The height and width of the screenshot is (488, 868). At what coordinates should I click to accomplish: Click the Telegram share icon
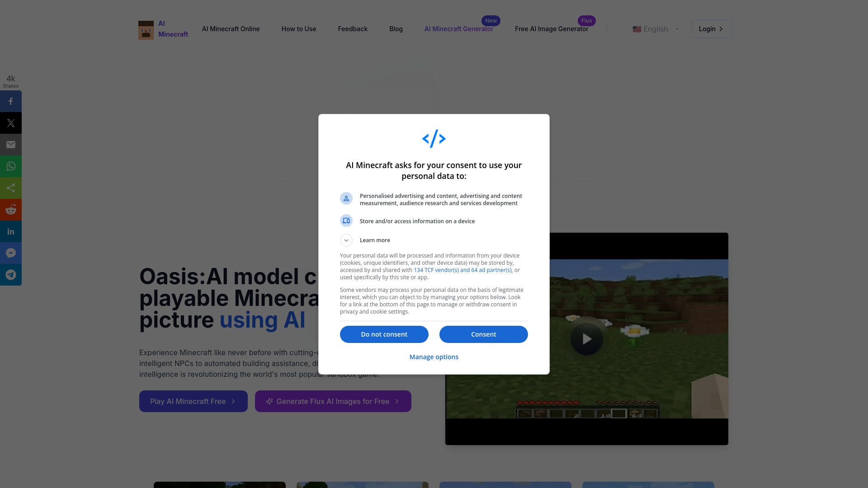pyautogui.click(x=11, y=275)
